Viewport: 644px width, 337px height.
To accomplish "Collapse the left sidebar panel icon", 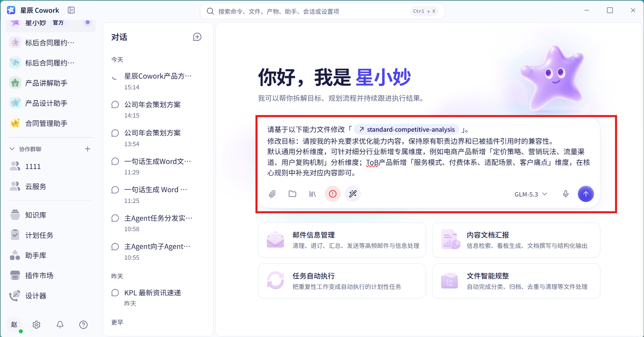I will (71, 10).
